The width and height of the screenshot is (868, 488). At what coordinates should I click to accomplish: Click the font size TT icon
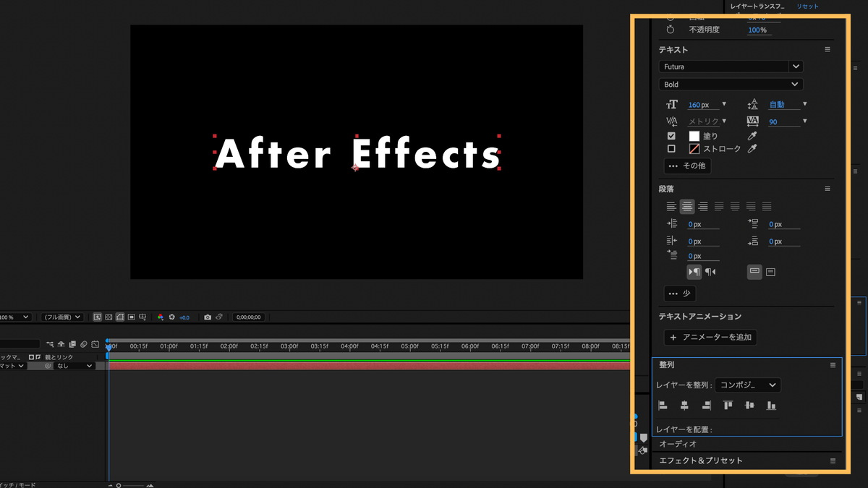[x=672, y=105]
